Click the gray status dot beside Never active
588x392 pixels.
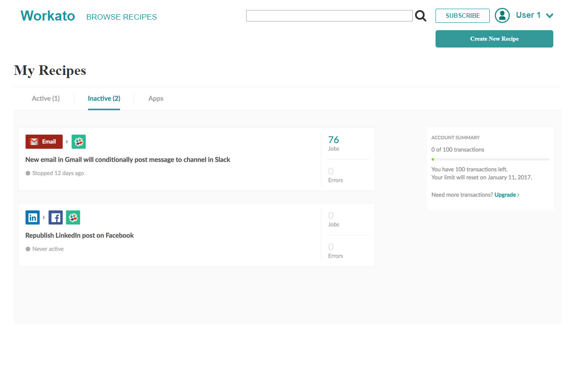[28, 249]
